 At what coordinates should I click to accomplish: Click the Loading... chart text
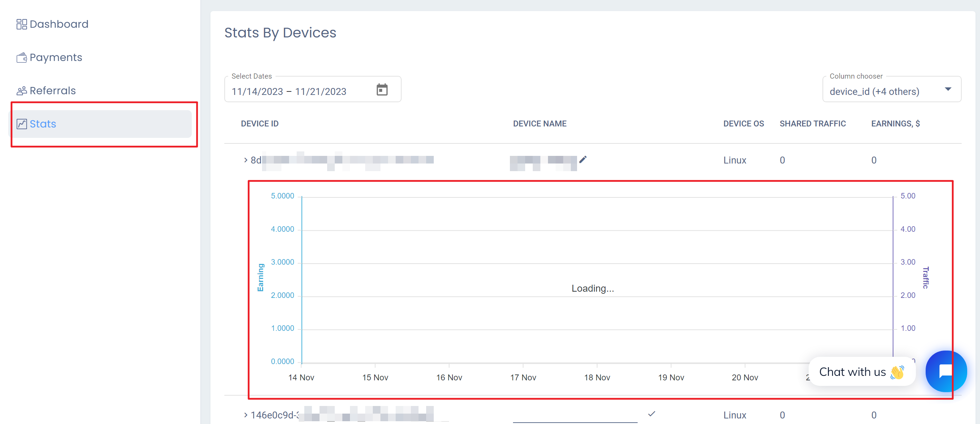(593, 289)
